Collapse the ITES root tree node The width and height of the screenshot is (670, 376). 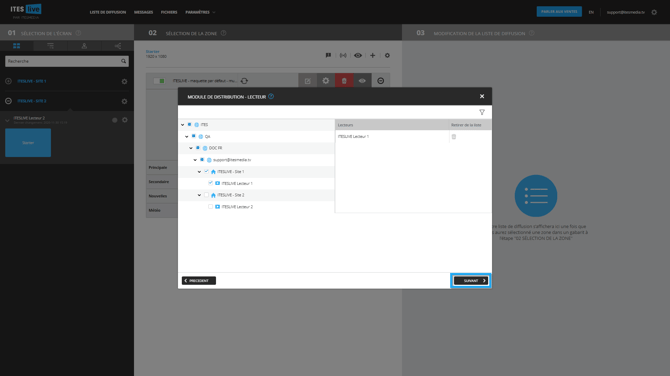click(x=182, y=125)
